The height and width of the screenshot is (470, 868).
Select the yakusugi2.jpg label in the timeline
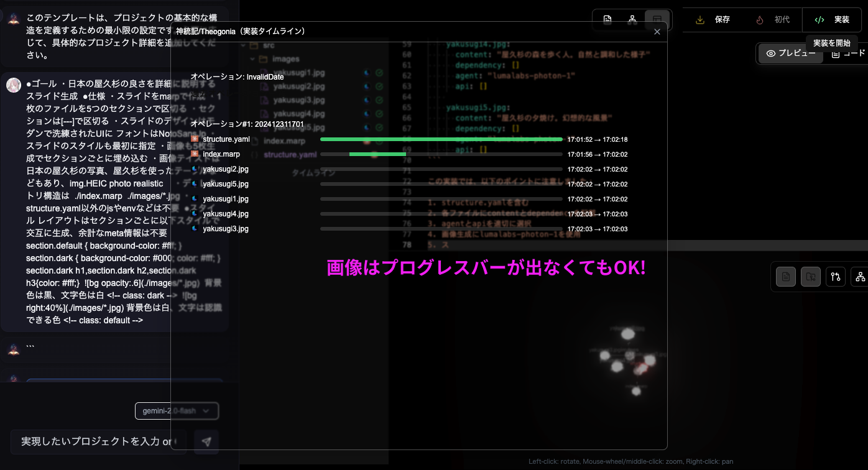point(226,169)
